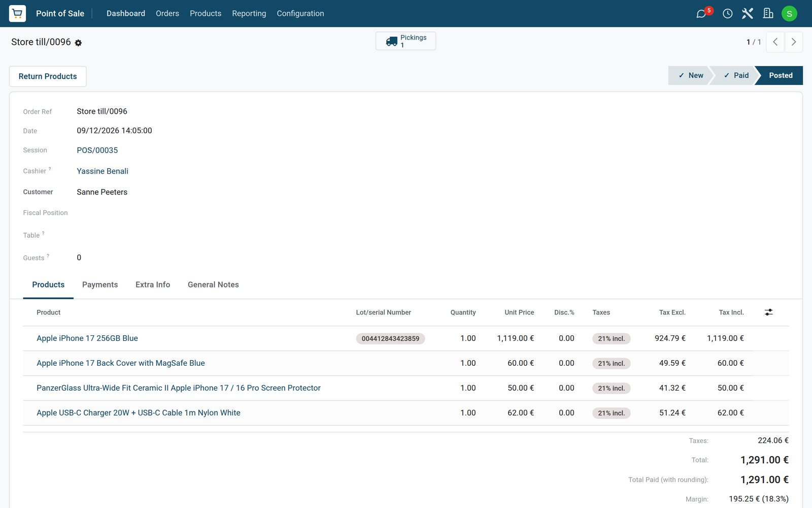Open the user avatar menu
Viewport: 812px width, 508px height.
(x=789, y=13)
